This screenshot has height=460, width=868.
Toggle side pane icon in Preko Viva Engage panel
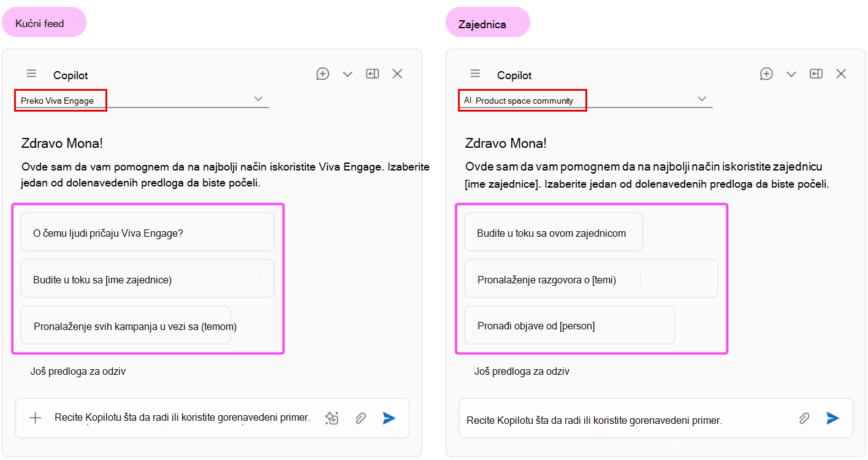[372, 74]
